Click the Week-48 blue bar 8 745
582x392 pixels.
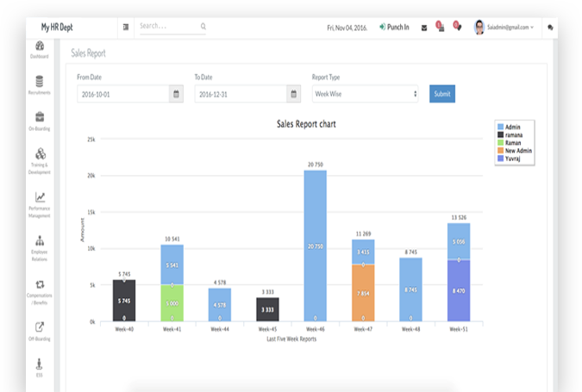[410, 289]
